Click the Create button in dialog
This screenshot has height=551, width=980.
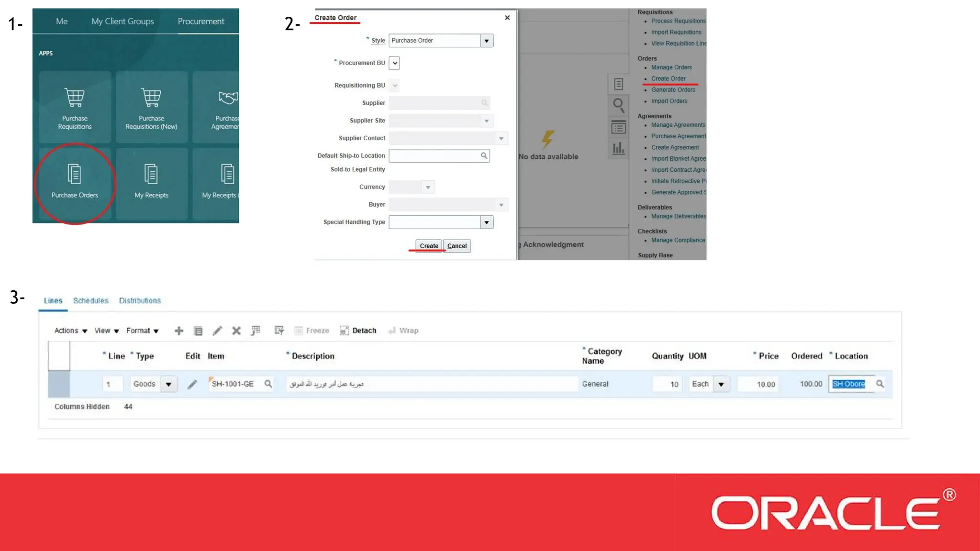(x=429, y=246)
